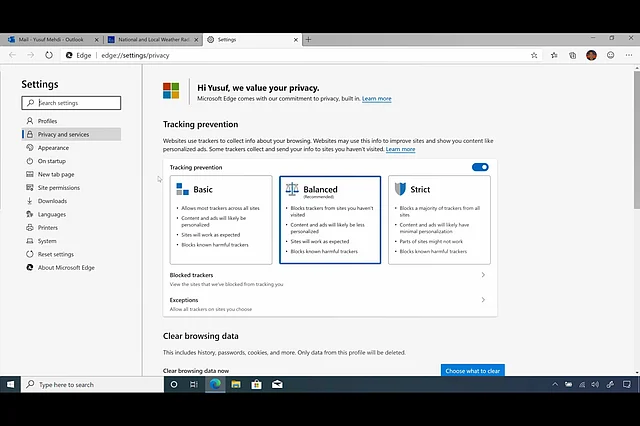Switch to the Mail - Outlook tab

[x=51, y=40]
